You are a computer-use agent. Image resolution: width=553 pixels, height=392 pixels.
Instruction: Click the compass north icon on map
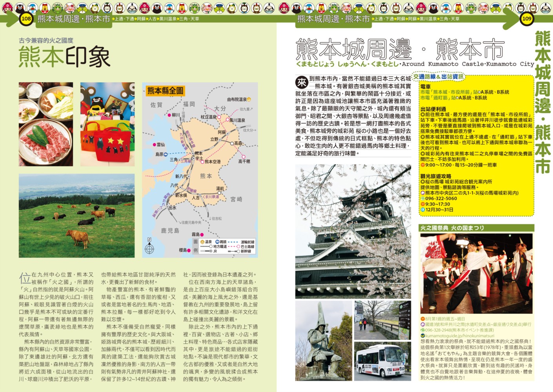tap(149, 247)
